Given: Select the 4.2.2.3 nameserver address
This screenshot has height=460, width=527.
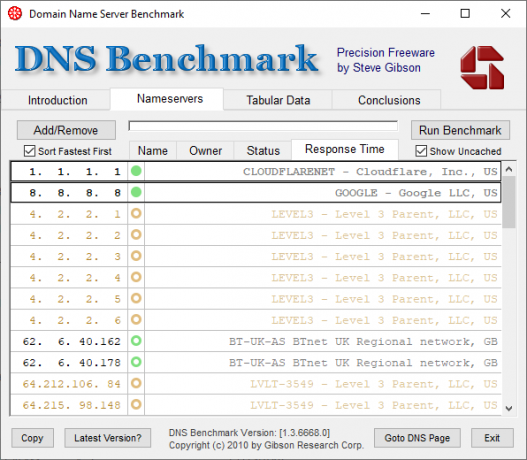Looking at the screenshot, I should [75, 257].
